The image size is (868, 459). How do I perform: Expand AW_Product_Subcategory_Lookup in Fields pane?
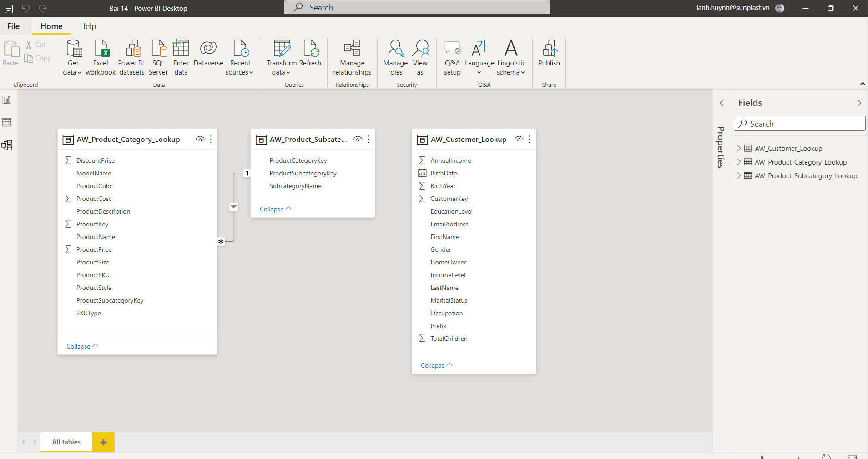[739, 175]
